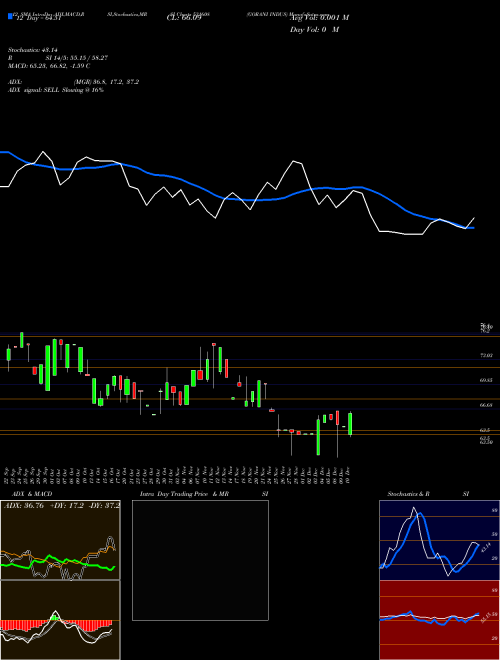Click the 'ADX: 36.76 +DY: 17.2 -DY: 37.2' header
The height and width of the screenshot is (660, 500).
tap(61, 505)
